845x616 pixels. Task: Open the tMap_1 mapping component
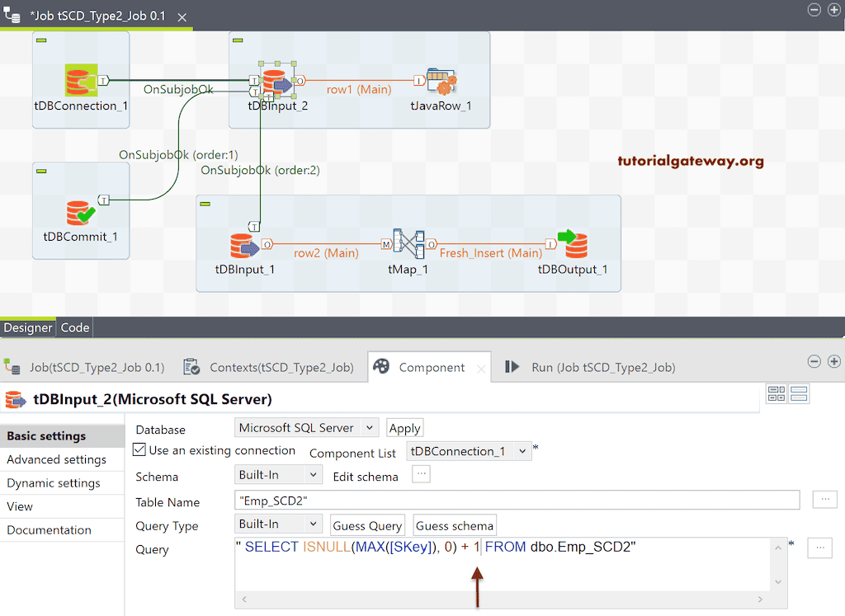[408, 245]
